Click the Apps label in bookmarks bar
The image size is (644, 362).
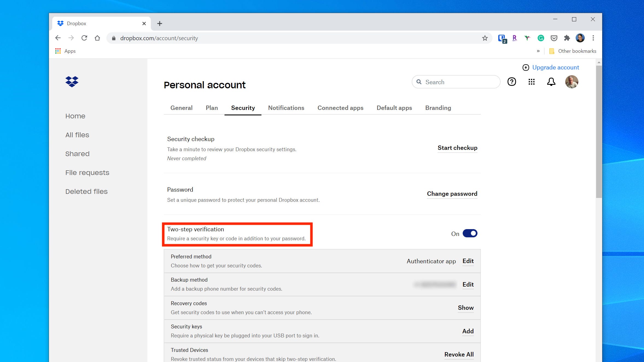coord(70,51)
